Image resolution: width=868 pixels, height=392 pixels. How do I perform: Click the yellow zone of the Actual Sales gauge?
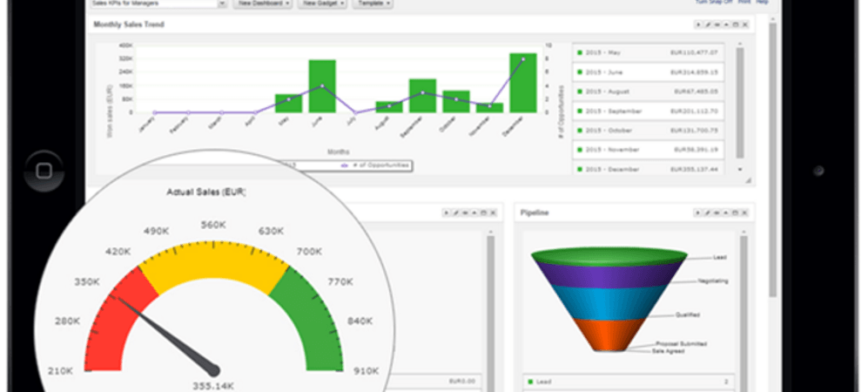(x=213, y=266)
